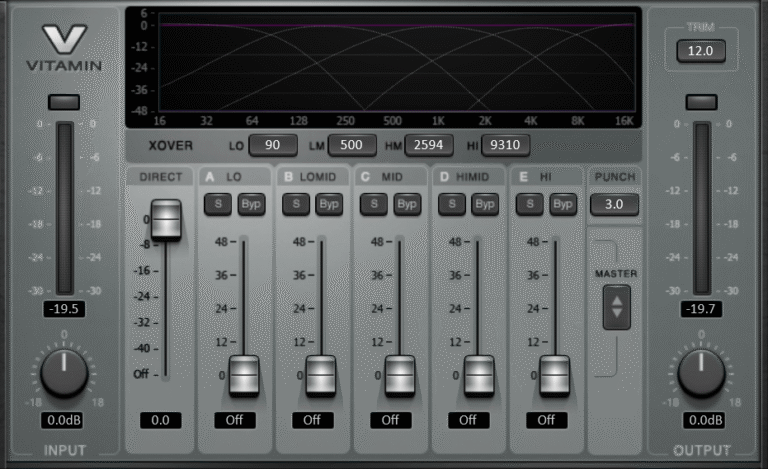Toggle solo on the HI band
768x469 pixels.
tap(529, 204)
